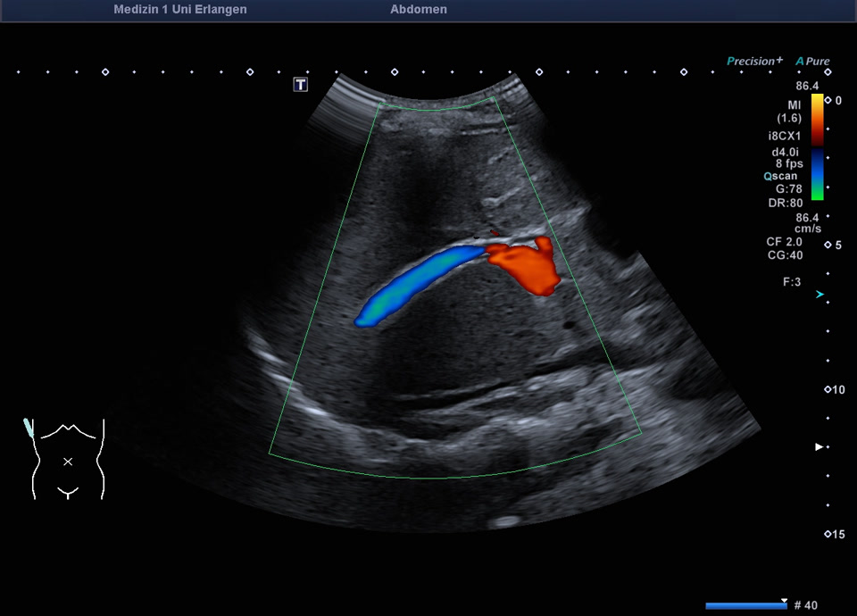
Task: Click the 'Qscan' label
Action: tap(780, 176)
